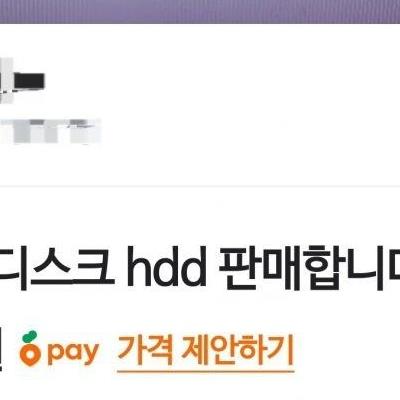Open the 가격 제안하기 price offer link
Screen dimensions: 400x400
tap(205, 351)
